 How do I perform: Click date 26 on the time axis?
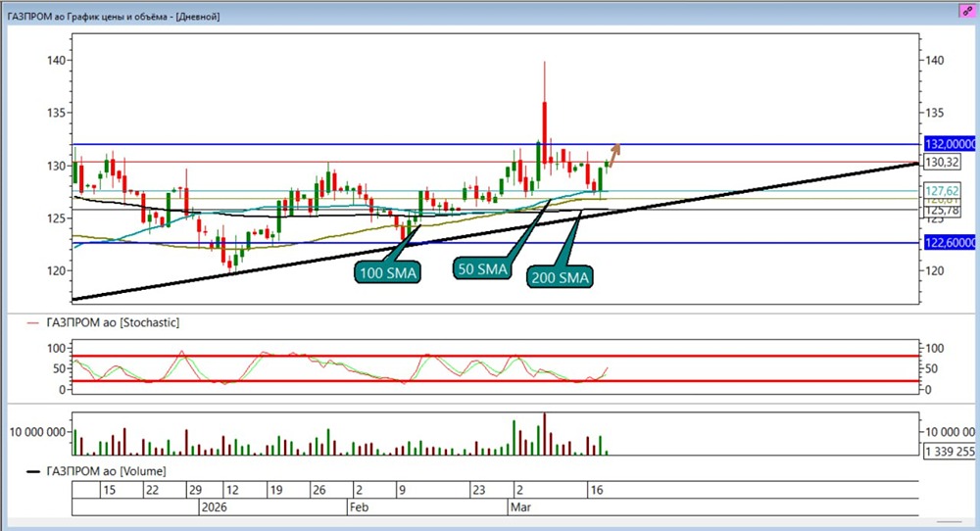point(318,490)
